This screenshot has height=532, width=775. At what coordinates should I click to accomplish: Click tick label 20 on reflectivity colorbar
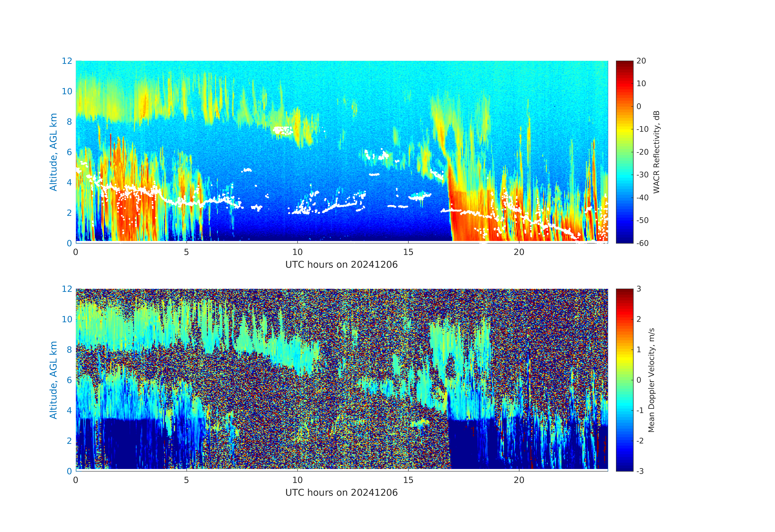click(641, 61)
